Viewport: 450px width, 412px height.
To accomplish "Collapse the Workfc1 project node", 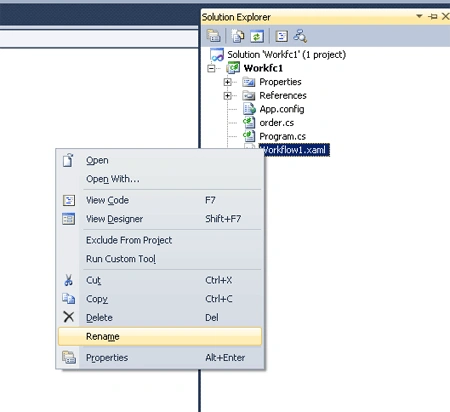I will coord(211,68).
